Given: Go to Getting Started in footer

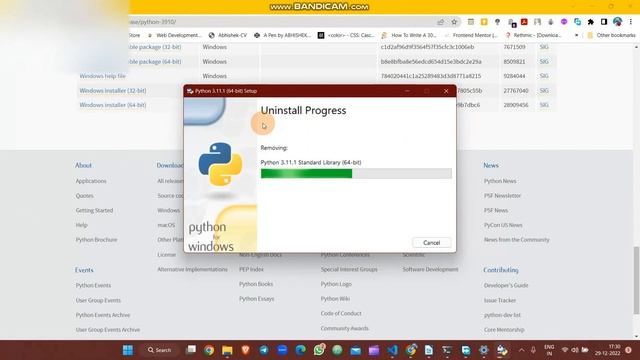Looking at the screenshot, I should click(94, 210).
